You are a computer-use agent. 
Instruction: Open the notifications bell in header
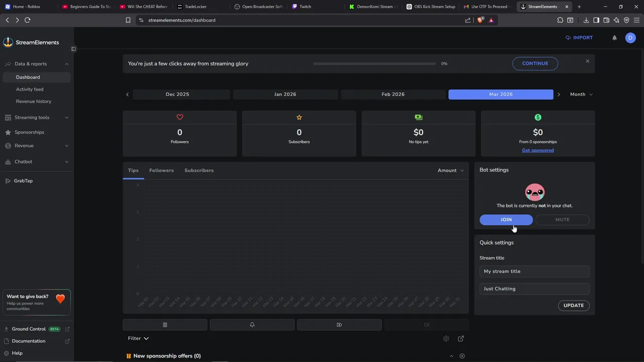(x=614, y=38)
